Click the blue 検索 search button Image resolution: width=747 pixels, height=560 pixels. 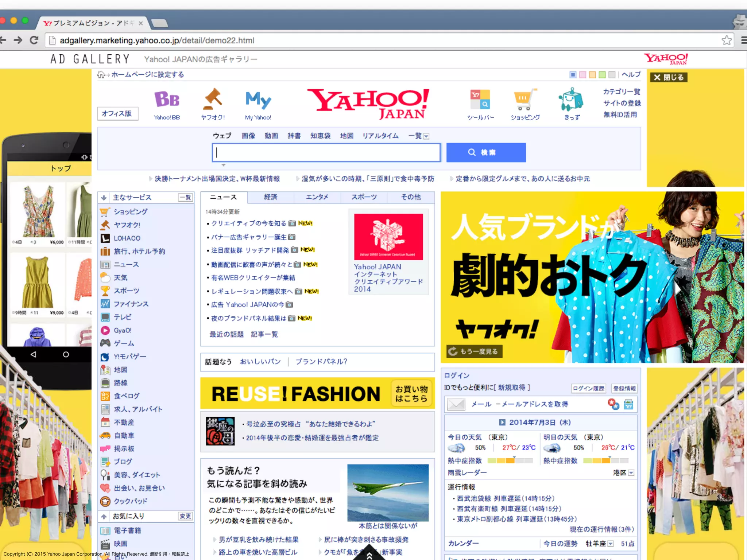click(486, 152)
